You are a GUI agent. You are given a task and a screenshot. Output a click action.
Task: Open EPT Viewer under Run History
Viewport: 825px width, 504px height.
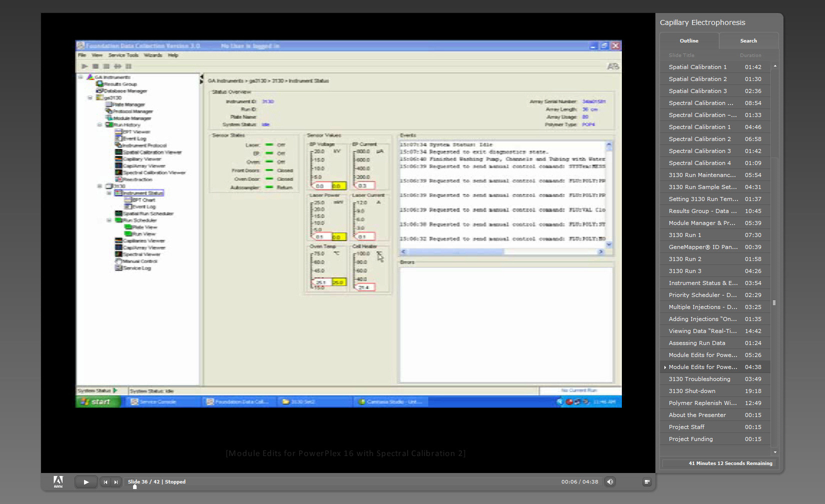[x=133, y=132]
